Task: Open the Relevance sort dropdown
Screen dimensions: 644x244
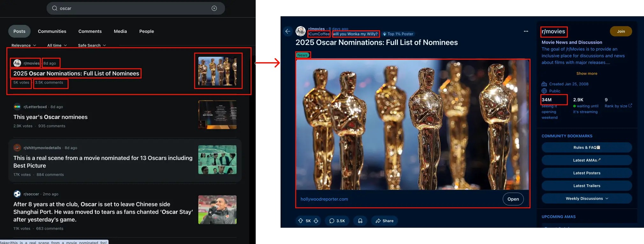Action: pos(24,45)
